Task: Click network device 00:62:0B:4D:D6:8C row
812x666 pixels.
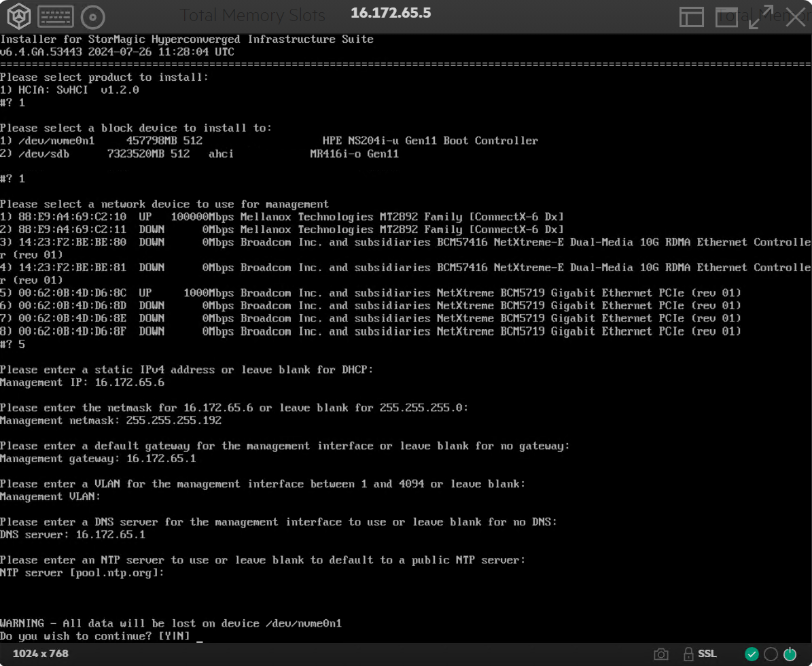Action: click(371, 293)
